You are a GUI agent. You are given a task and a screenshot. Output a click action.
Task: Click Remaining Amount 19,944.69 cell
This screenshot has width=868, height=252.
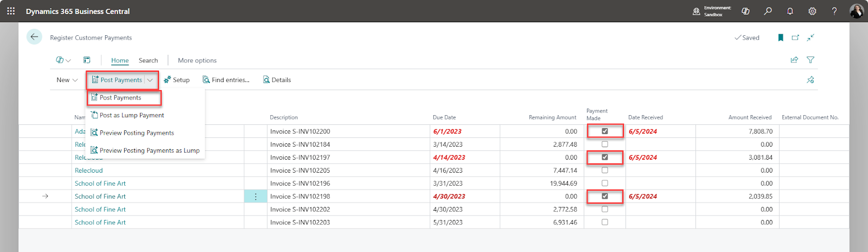click(541, 184)
